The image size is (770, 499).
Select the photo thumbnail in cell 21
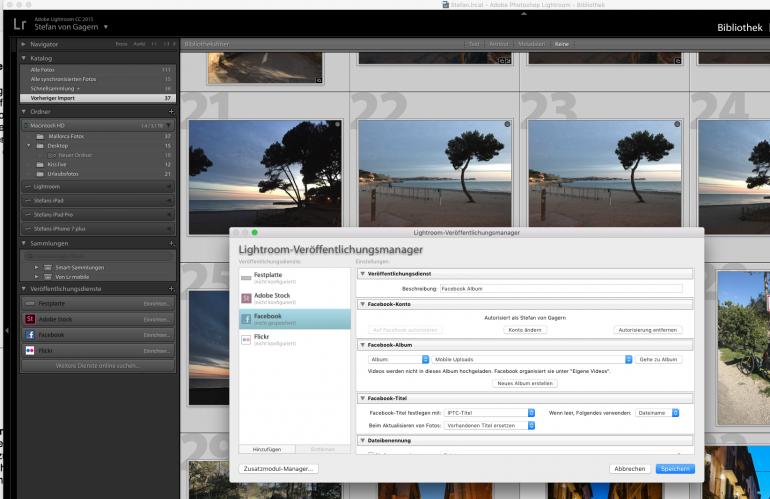(265, 177)
